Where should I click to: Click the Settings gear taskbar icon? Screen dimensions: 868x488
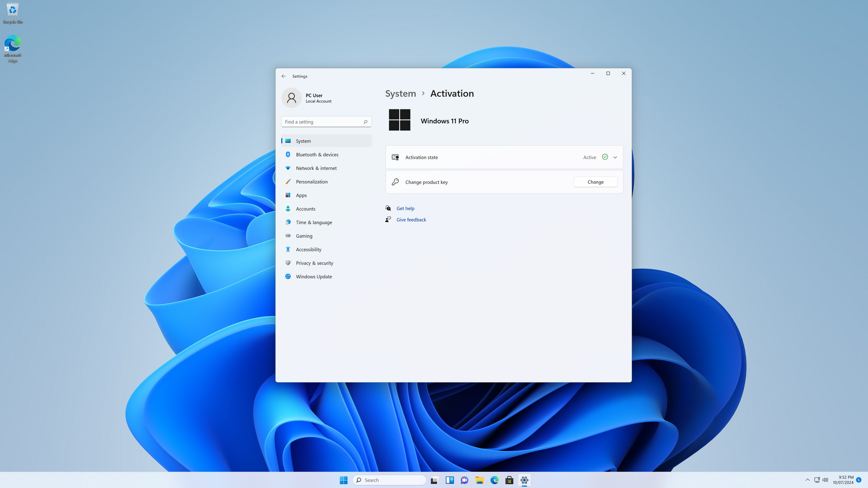525,480
